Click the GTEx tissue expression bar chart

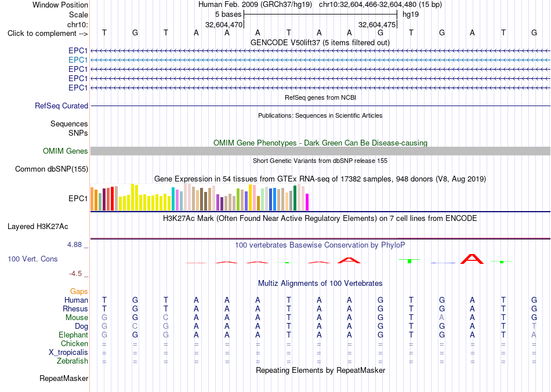pos(200,197)
